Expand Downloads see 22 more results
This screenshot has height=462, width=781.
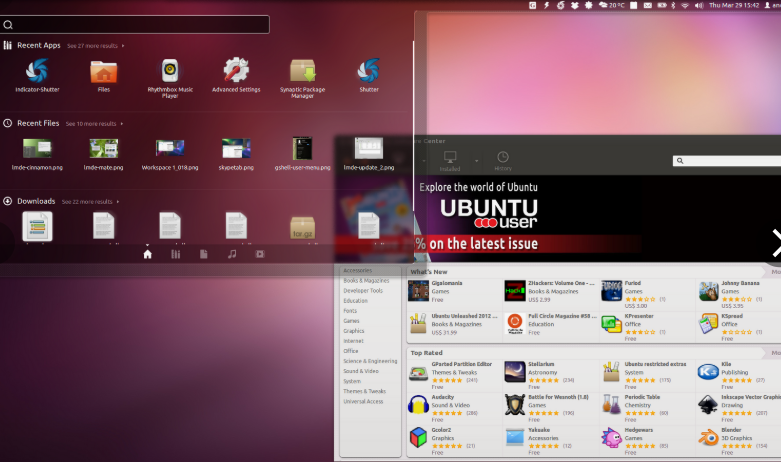90,202
